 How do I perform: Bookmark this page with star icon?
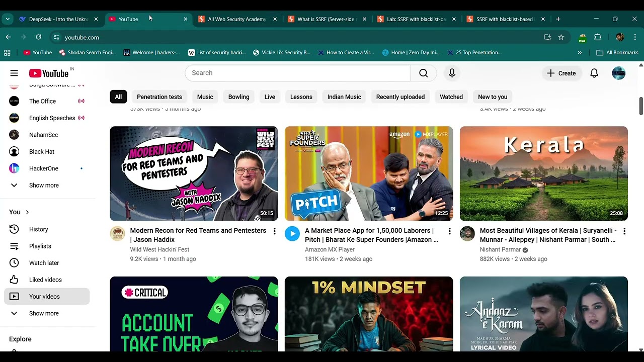[x=561, y=37]
